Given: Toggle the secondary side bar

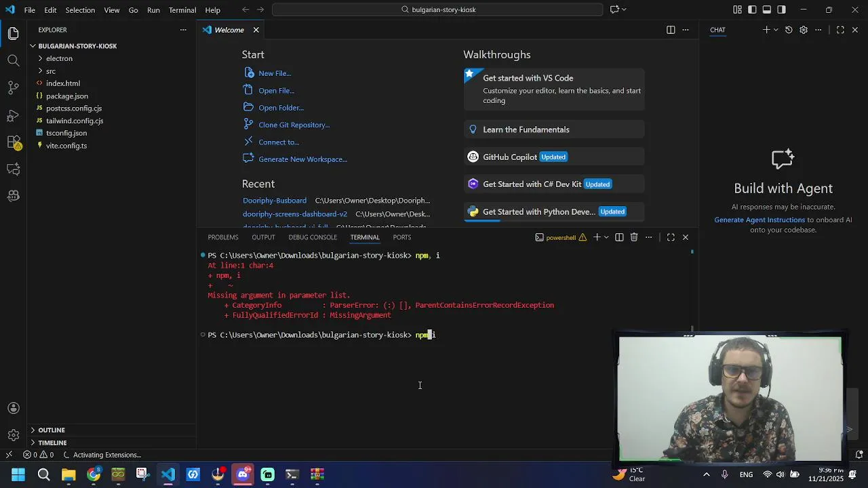Looking at the screenshot, I should click(x=782, y=9).
